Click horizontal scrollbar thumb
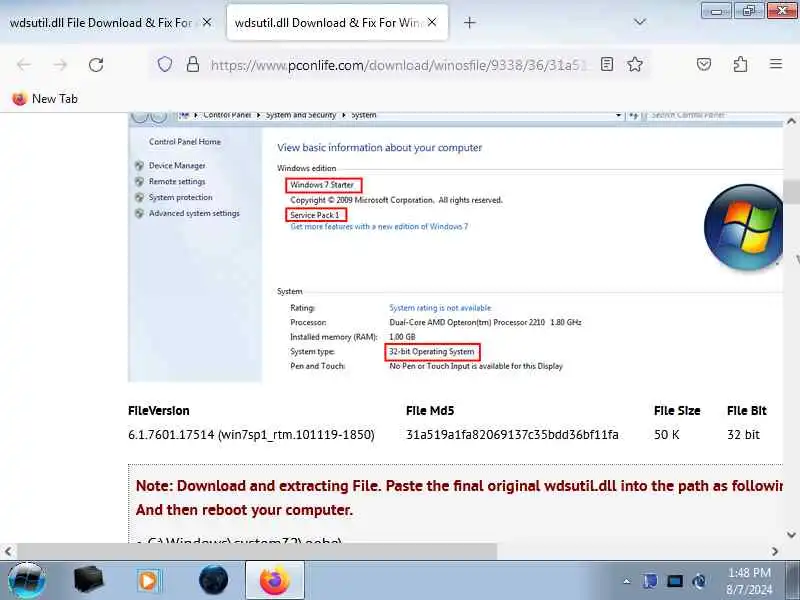Image resolution: width=800 pixels, height=600 pixels. [257, 551]
